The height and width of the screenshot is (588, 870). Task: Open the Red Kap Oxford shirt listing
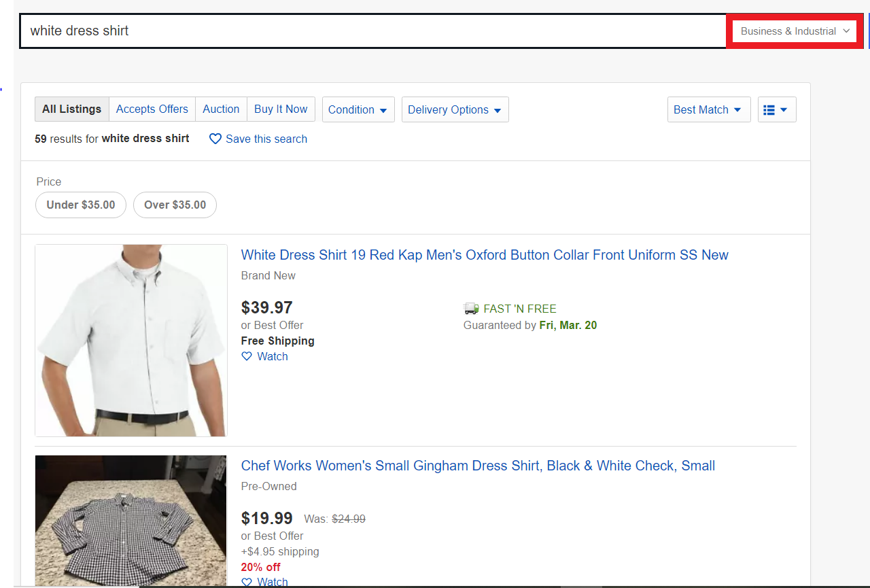pyautogui.click(x=485, y=255)
